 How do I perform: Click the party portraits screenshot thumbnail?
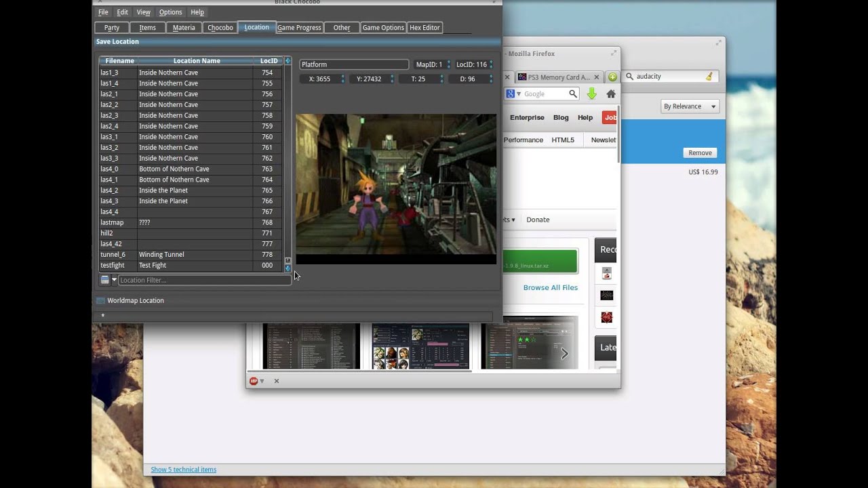tap(420, 346)
